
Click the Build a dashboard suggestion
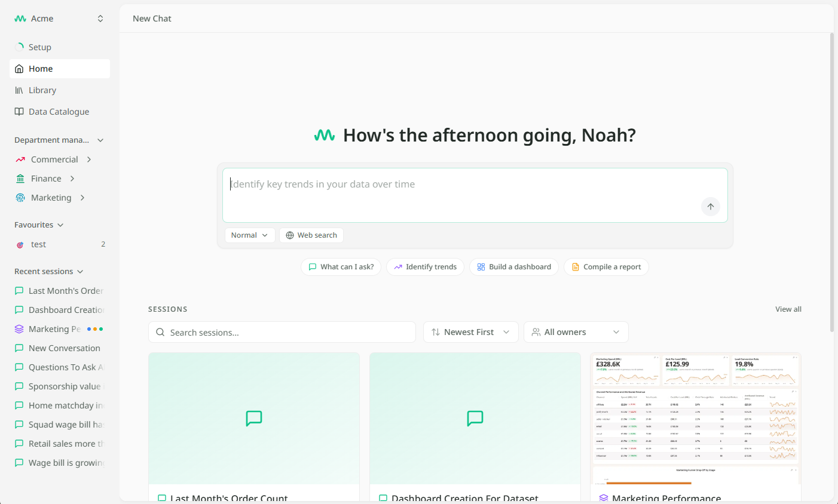click(x=514, y=267)
